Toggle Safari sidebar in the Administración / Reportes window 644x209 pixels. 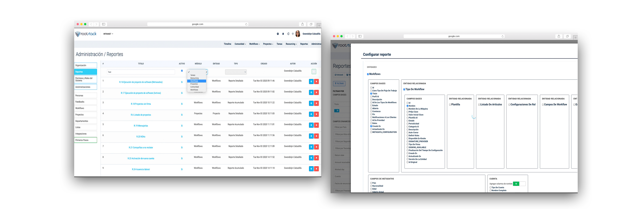tap(104, 24)
